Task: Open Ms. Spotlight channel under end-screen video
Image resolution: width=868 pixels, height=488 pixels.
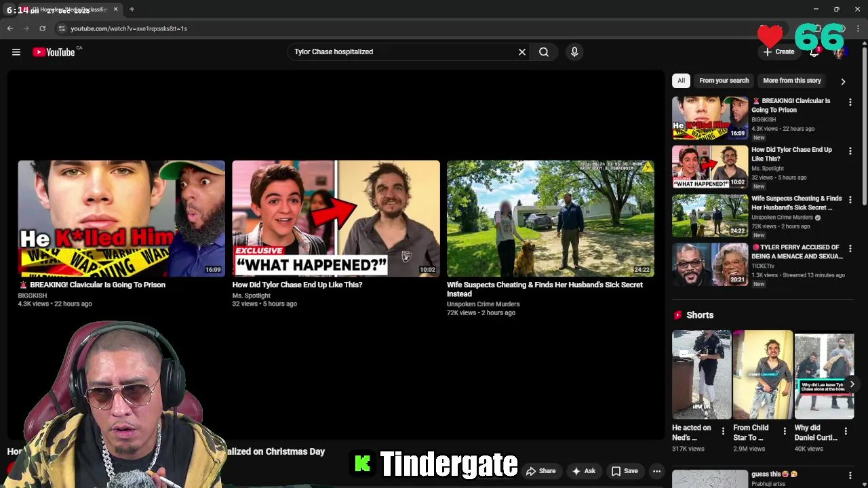Action: (251, 296)
